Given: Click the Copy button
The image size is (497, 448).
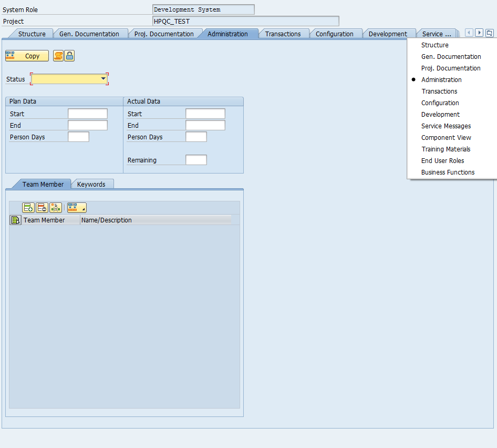Looking at the screenshot, I should (x=27, y=56).
